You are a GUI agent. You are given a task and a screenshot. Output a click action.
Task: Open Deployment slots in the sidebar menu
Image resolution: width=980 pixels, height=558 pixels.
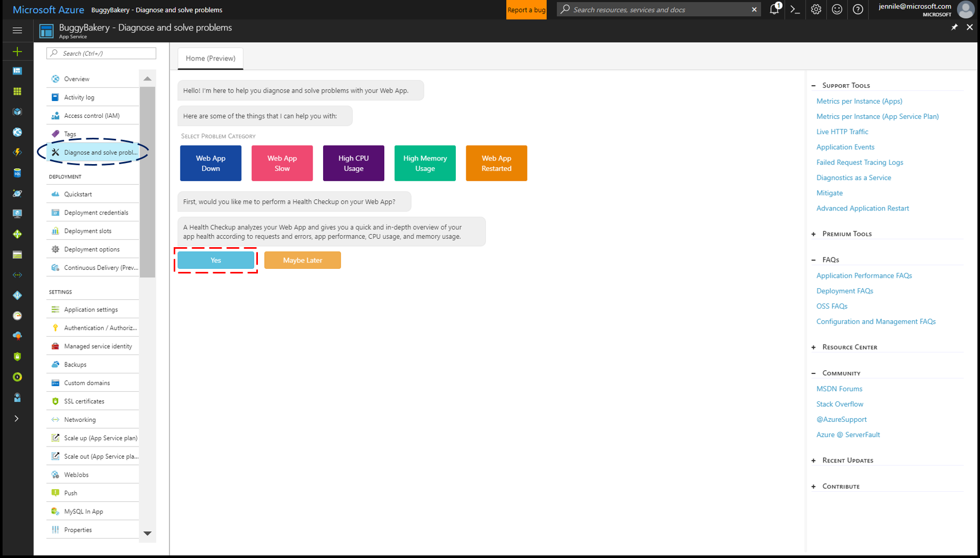(x=88, y=231)
